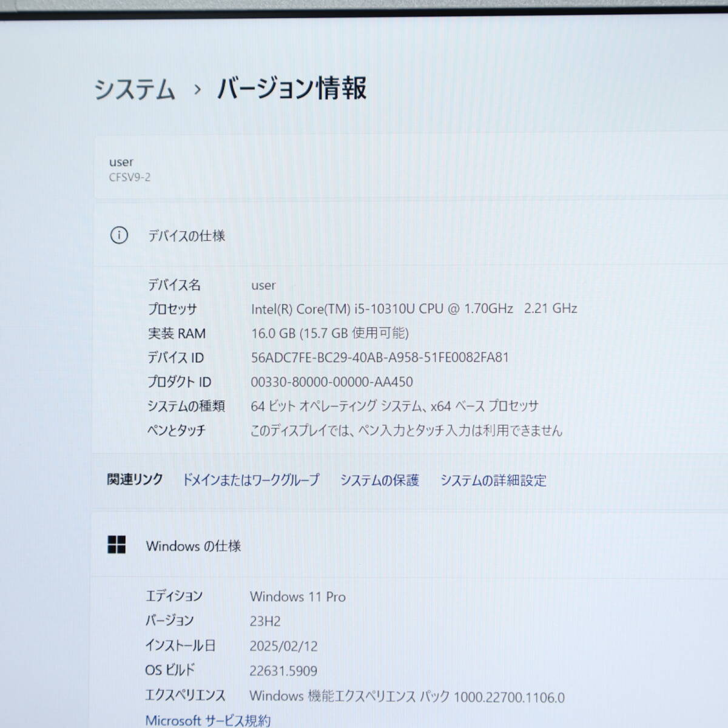Viewport: 728px width, 728px height.
Task: Click the プロダクト ID label
Action: point(179,382)
